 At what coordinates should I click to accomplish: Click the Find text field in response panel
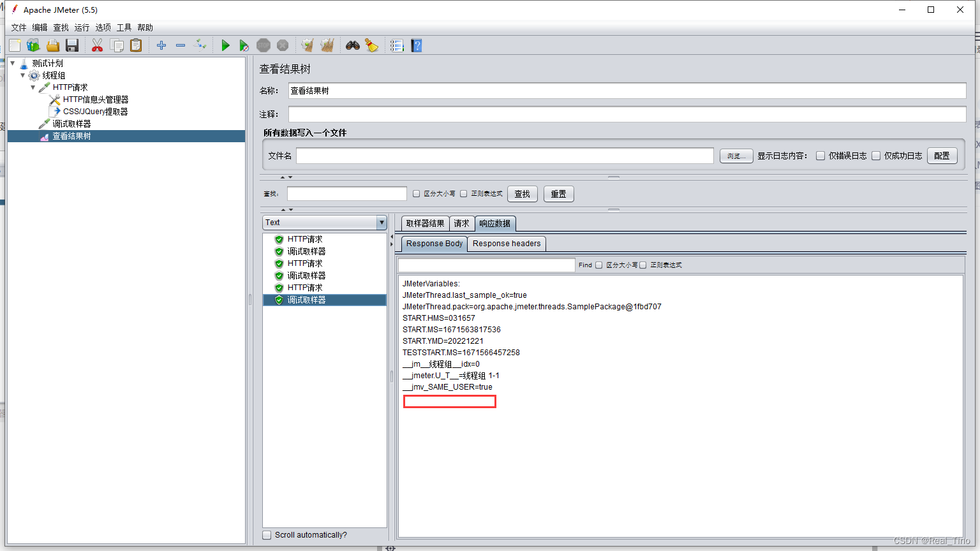coord(486,265)
